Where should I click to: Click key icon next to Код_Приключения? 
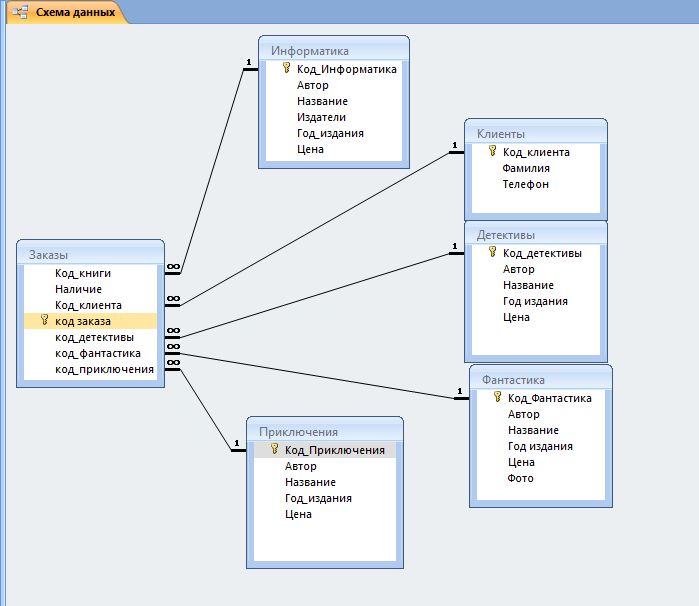pyautogui.click(x=275, y=449)
